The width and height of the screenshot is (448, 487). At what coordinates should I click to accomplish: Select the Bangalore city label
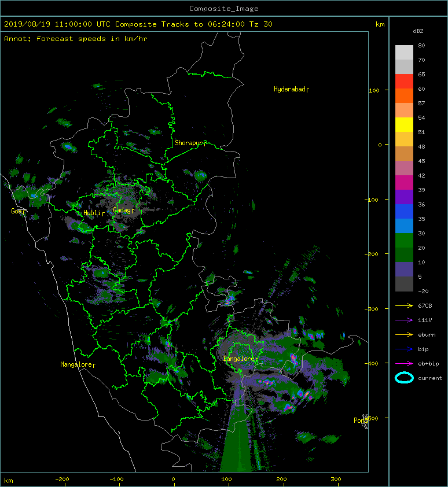coord(241,359)
